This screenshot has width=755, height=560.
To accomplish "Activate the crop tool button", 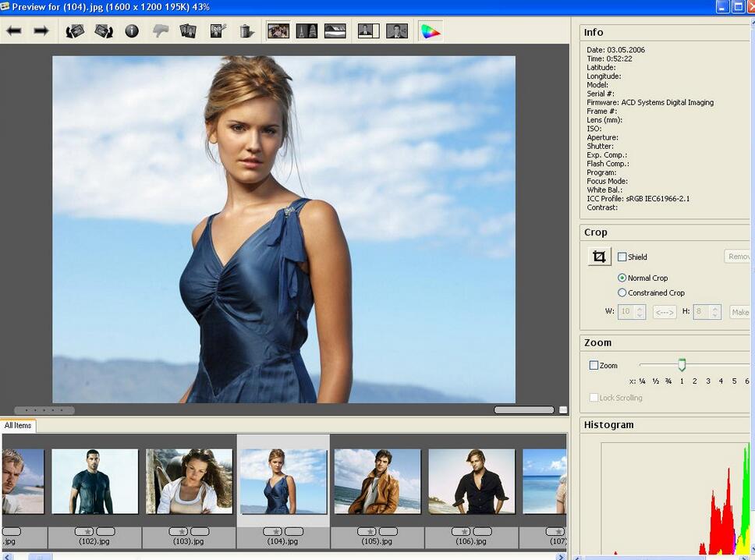I will (x=599, y=257).
